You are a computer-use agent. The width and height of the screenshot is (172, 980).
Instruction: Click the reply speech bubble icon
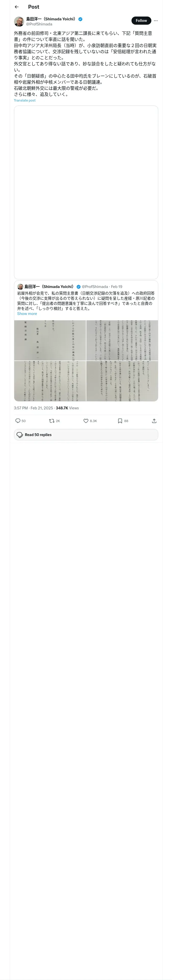click(x=18, y=421)
